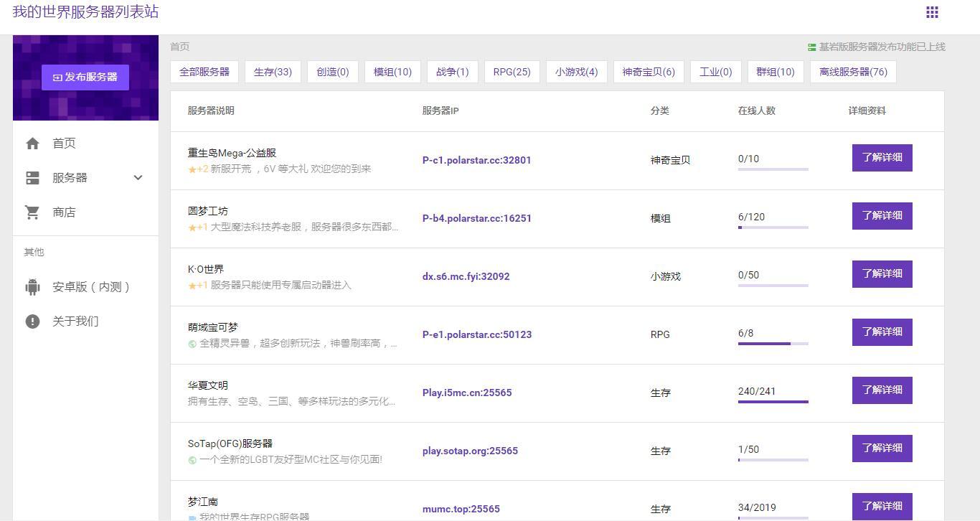The height and width of the screenshot is (521, 980).
Task: Select the 战争(1) filter tab
Action: click(453, 72)
